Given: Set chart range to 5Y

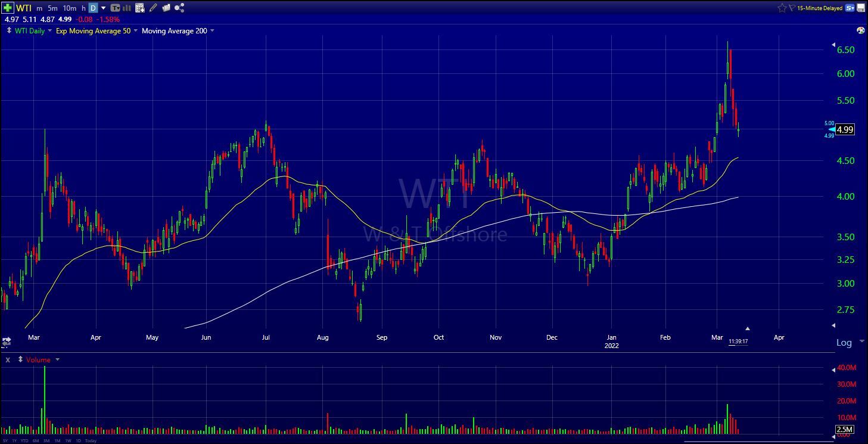Looking at the screenshot, I should 6,441.
